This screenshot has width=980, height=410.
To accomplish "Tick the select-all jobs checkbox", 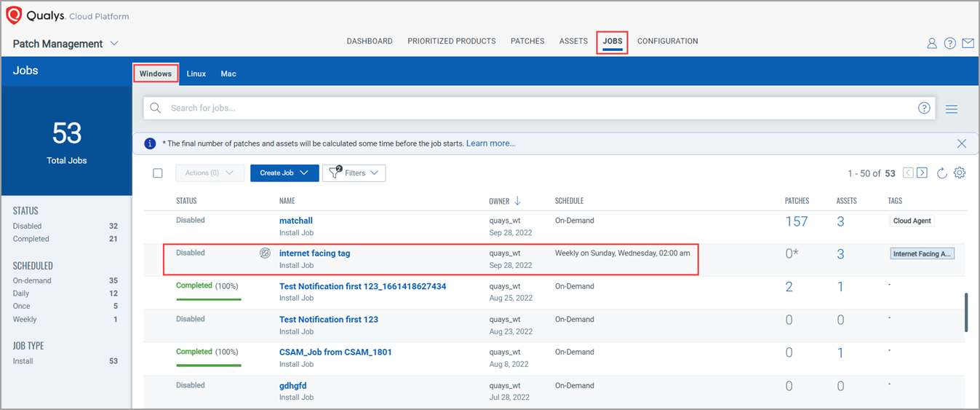I will [x=158, y=173].
